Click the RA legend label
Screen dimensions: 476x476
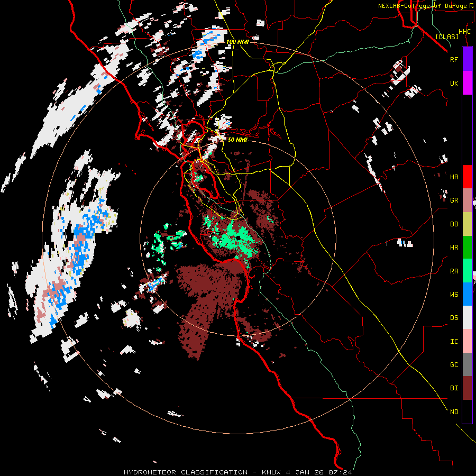coord(454,271)
